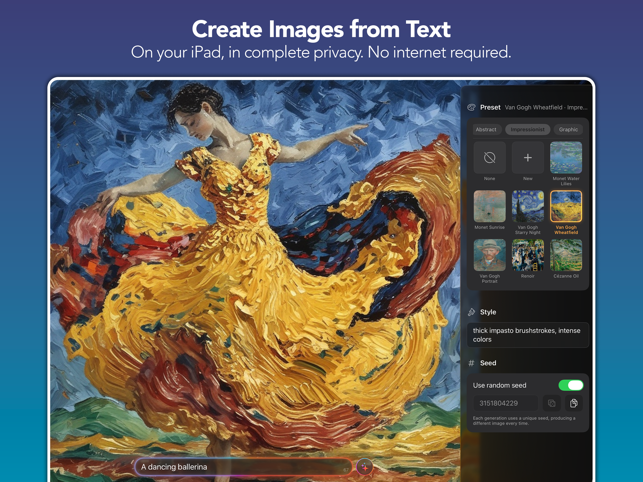
Task: Click the 'Create Images from Text' heading
Action: tap(321, 30)
